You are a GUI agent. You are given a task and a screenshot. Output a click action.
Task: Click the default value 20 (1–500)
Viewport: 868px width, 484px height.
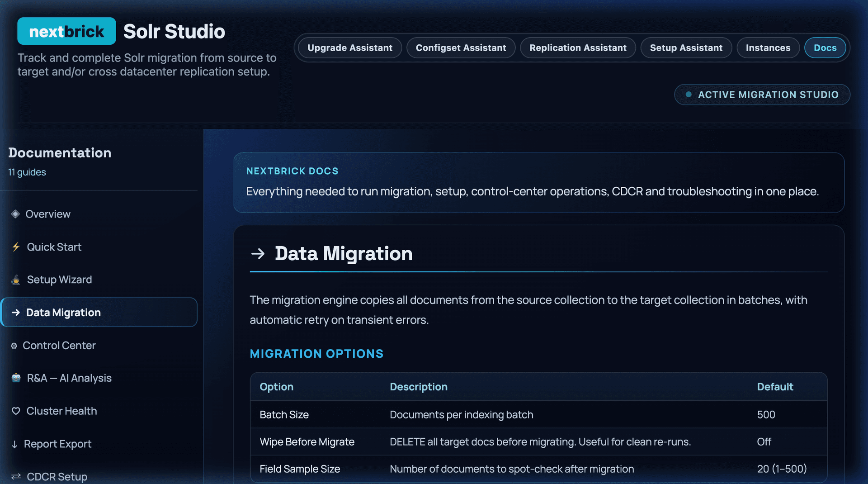coord(782,469)
